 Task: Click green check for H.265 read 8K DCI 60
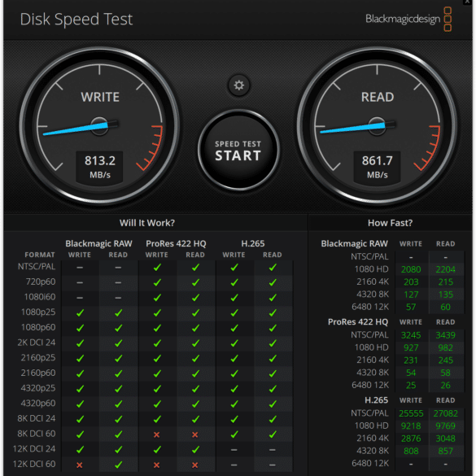273,435
